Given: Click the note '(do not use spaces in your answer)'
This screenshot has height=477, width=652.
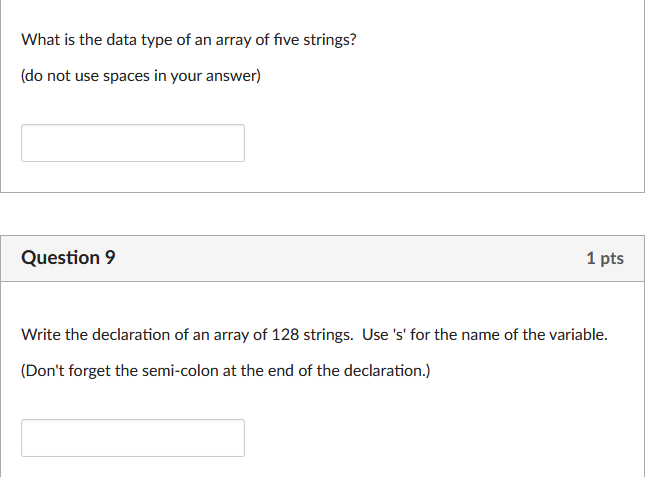Looking at the screenshot, I should (x=141, y=76).
